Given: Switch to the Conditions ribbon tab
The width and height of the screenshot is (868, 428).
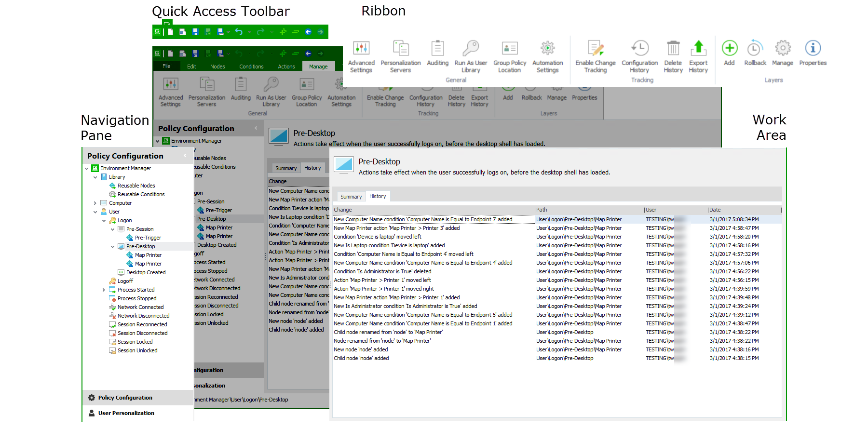Looking at the screenshot, I should 251,67.
